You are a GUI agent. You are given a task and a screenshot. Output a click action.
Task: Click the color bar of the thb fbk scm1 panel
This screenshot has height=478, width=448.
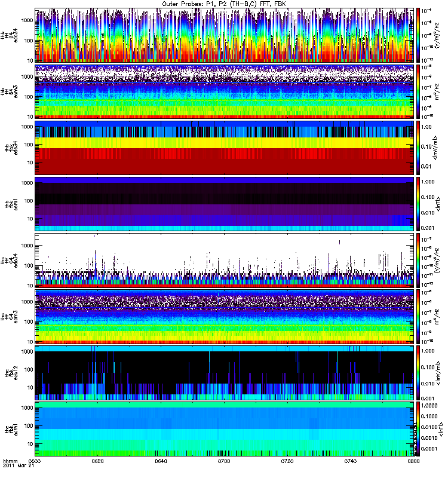(x=418, y=204)
